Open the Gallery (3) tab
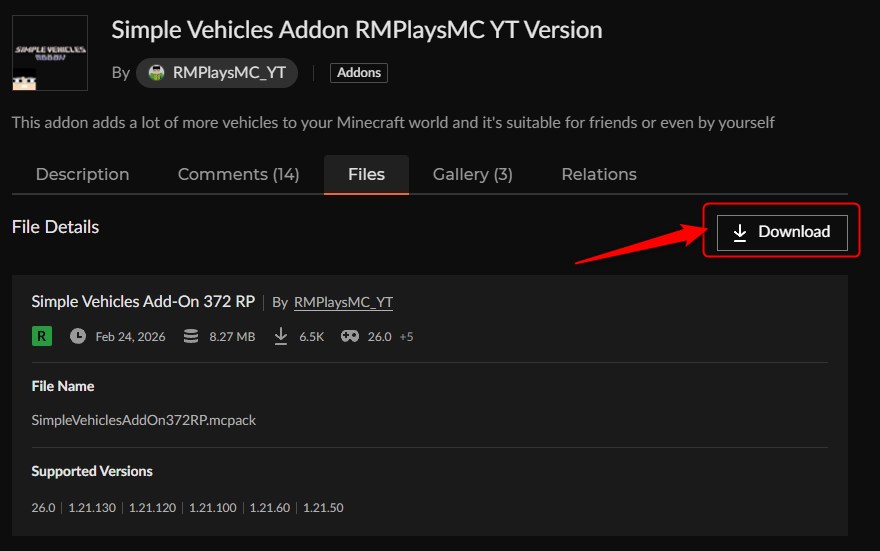Screen dimensions: 880x551 (473, 175)
